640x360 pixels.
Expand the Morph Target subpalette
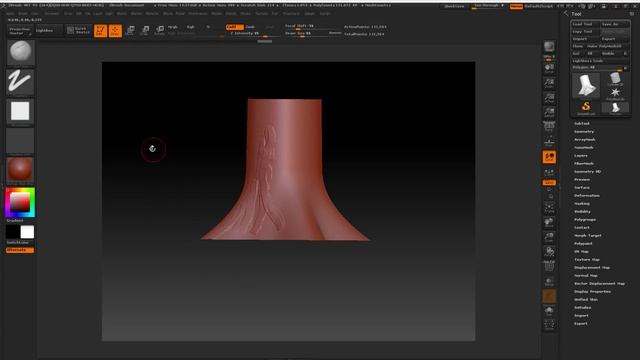click(x=588, y=236)
